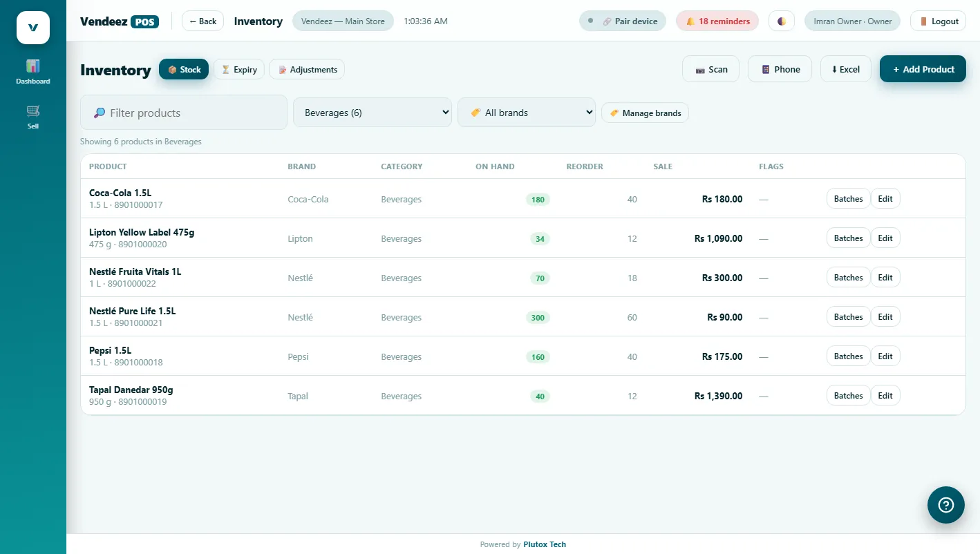This screenshot has width=980, height=554.
Task: Edit the Coca-Cola 1.5L product
Action: [x=885, y=199]
